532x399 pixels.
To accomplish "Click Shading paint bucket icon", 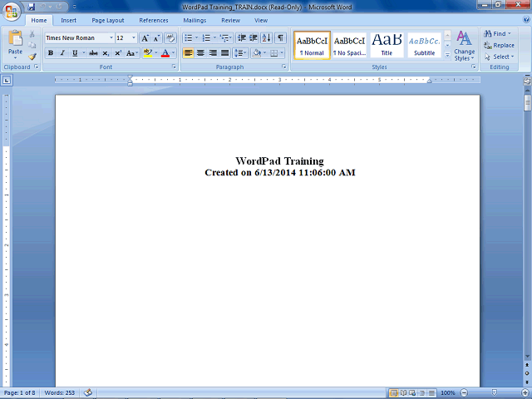I will [x=257, y=53].
